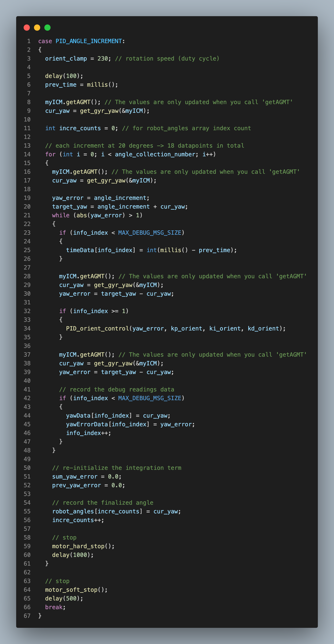
Task: Click comment 'record the debug readings data'
Action: pyautogui.click(x=122, y=390)
